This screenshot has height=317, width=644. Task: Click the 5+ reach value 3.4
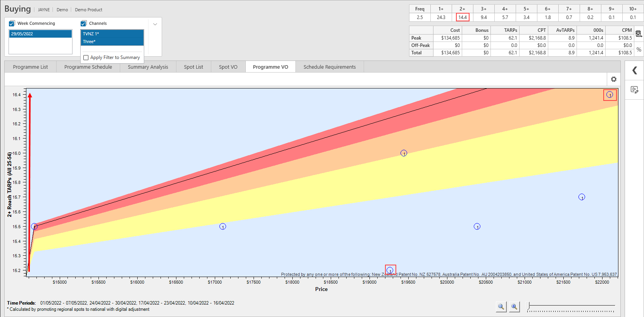coord(526,17)
